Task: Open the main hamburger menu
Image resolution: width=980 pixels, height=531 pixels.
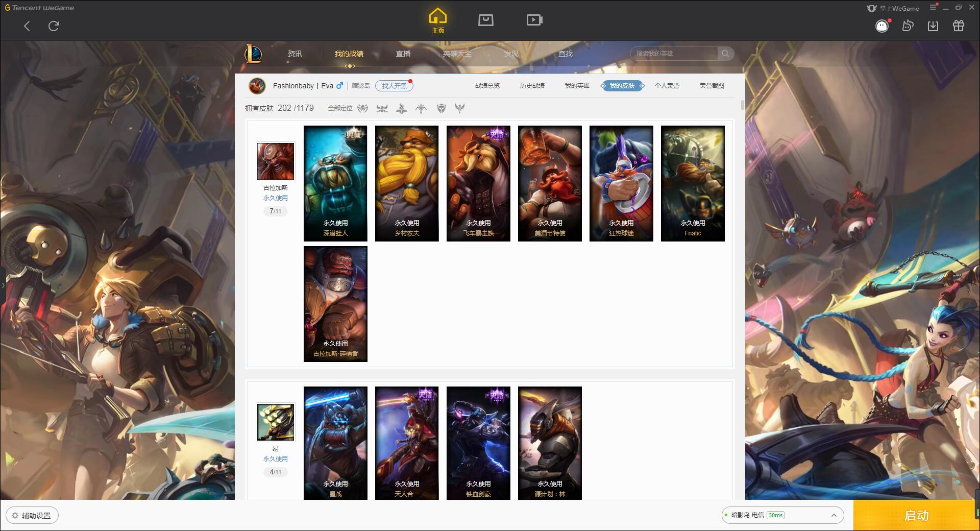Action: pyautogui.click(x=933, y=7)
